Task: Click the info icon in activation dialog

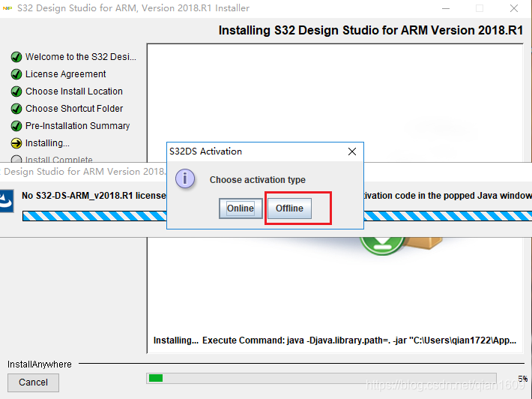Action: tap(185, 180)
